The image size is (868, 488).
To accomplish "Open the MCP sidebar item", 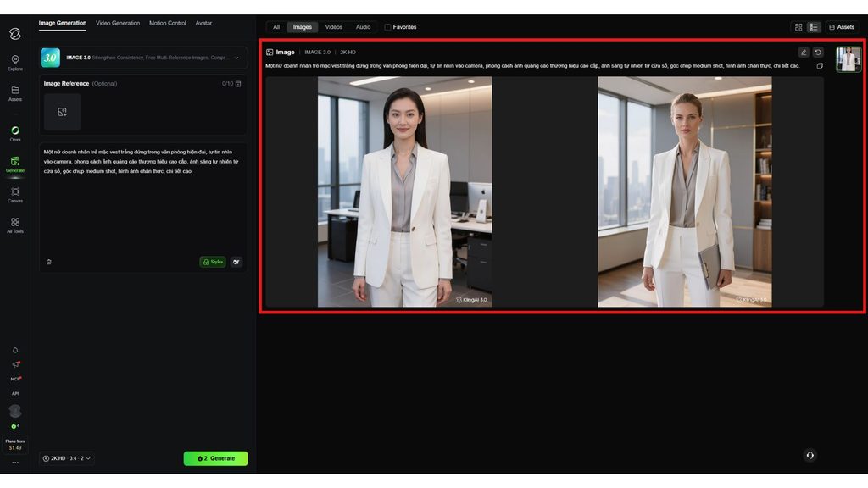I will [x=15, y=379].
